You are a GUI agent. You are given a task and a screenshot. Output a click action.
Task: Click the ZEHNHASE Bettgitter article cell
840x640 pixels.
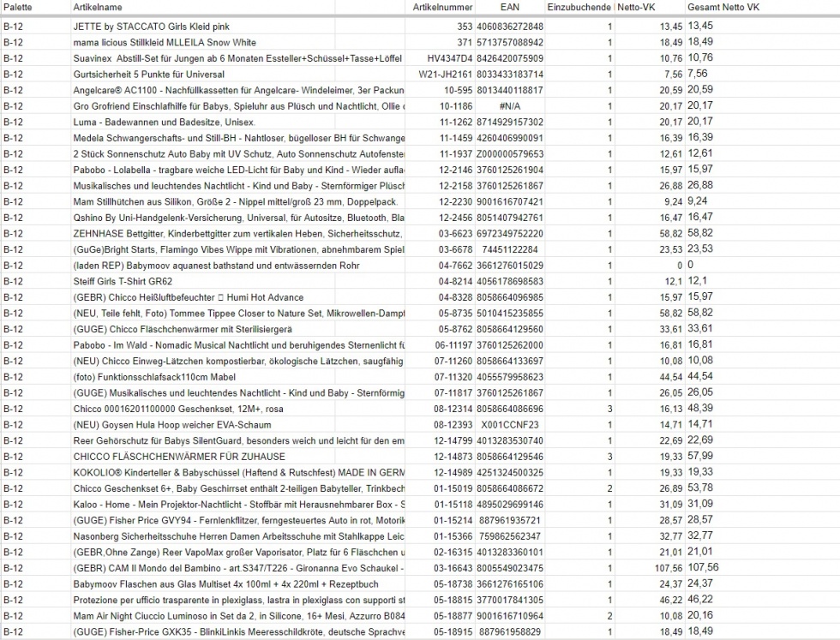tap(238, 234)
